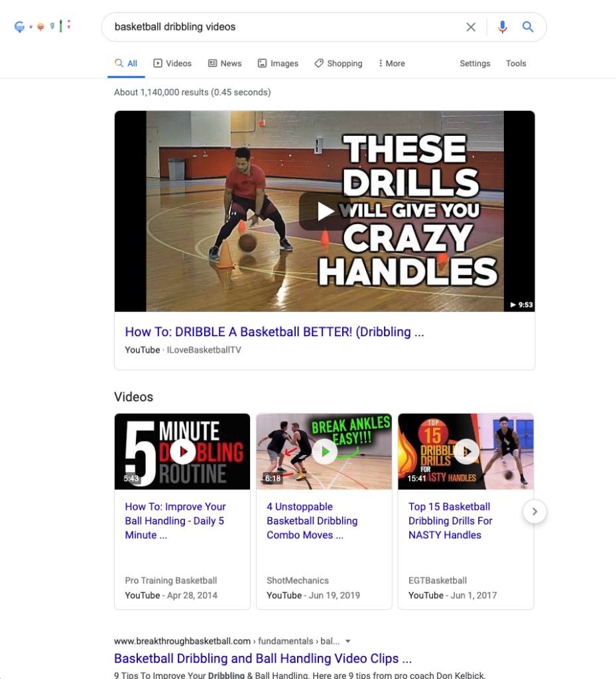616x679 pixels.
Task: Click the YouTube - Jun 1, 2017 text
Action: [452, 595]
